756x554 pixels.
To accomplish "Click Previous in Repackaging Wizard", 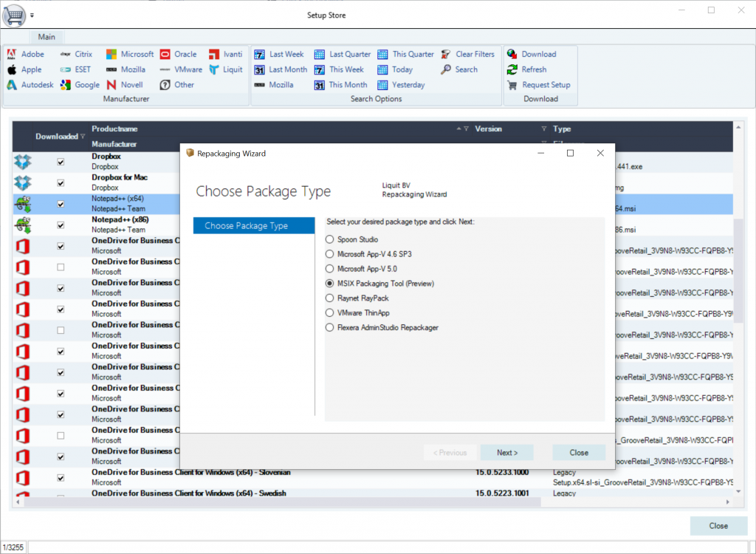I will click(450, 453).
